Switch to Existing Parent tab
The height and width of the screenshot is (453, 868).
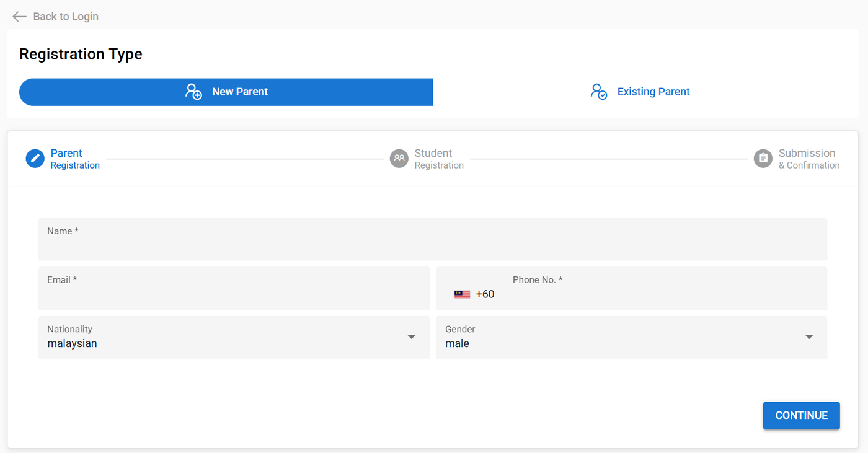tap(640, 92)
